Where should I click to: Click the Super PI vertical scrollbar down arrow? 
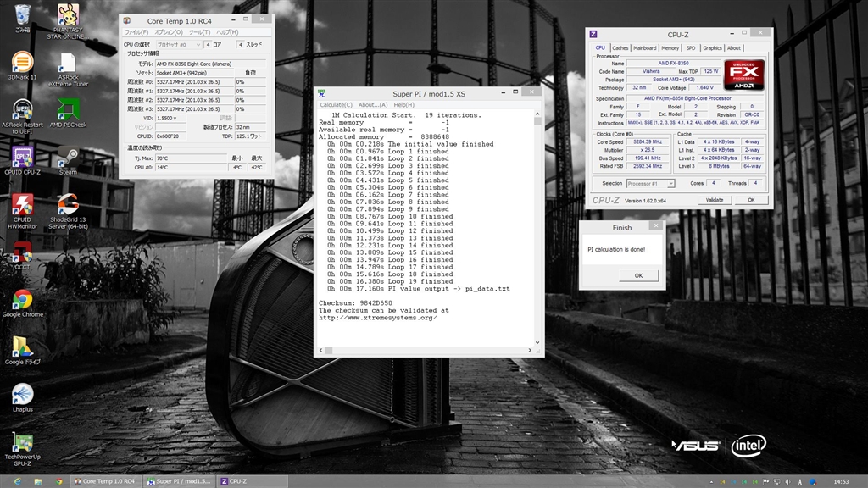[537, 344]
